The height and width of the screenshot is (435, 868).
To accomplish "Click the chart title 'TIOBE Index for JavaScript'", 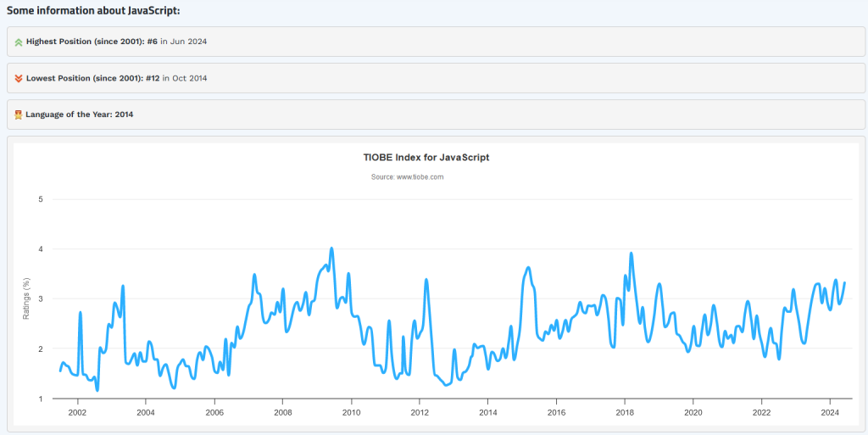I will (426, 158).
